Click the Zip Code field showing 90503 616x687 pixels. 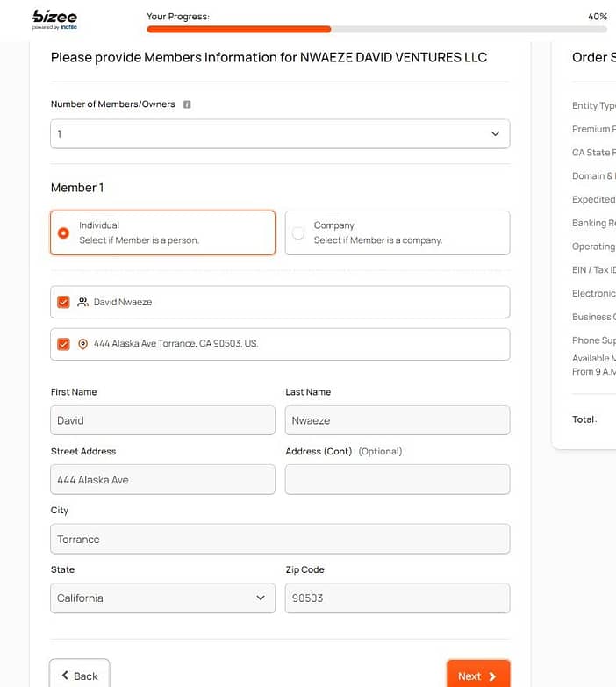tap(398, 598)
